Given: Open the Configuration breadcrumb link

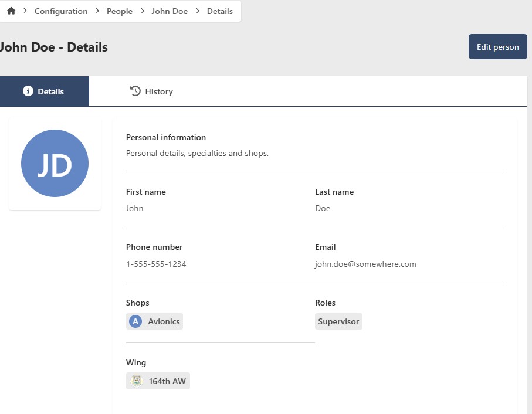Looking at the screenshot, I should tap(60, 11).
